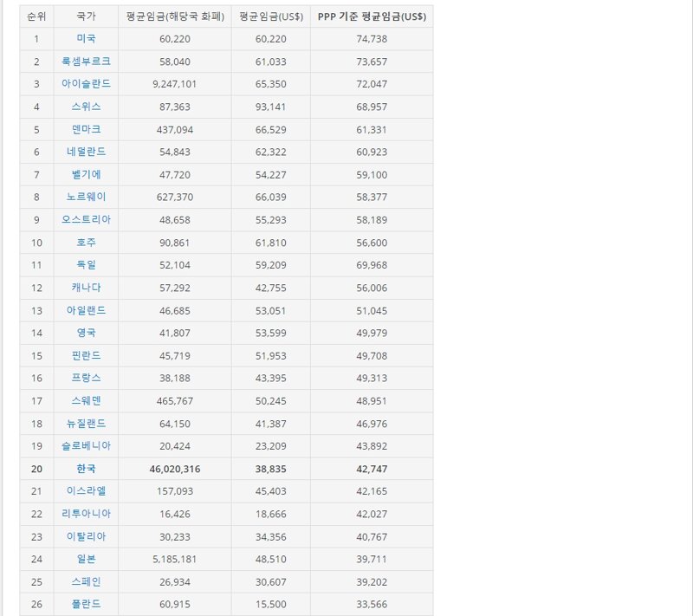Select the value 49,313 for 프랑스
The image size is (693, 616).
(x=372, y=379)
